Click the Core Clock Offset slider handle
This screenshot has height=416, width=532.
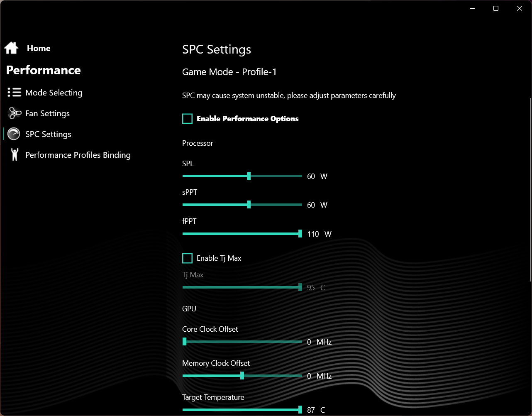185,342
